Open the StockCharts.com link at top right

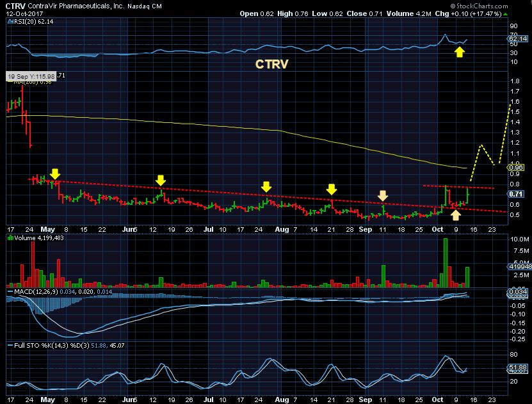[479, 6]
